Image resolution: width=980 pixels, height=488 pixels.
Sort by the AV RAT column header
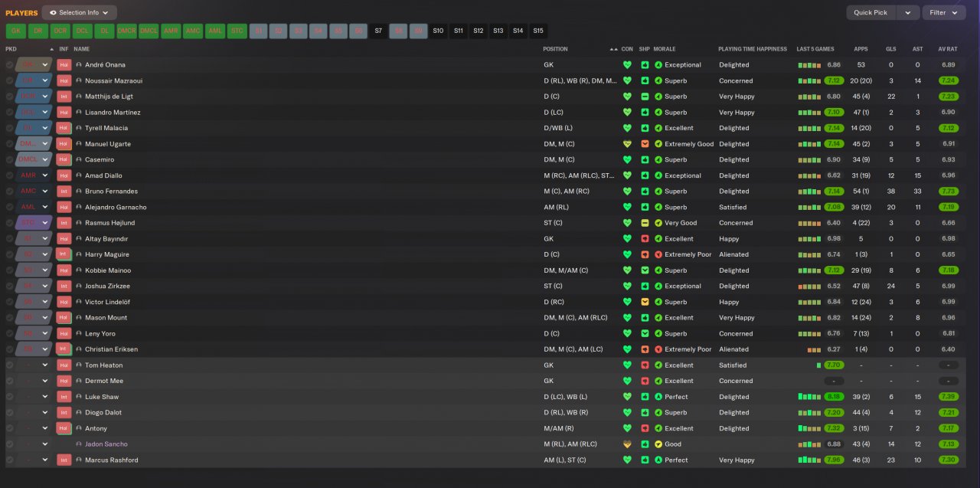tap(949, 49)
